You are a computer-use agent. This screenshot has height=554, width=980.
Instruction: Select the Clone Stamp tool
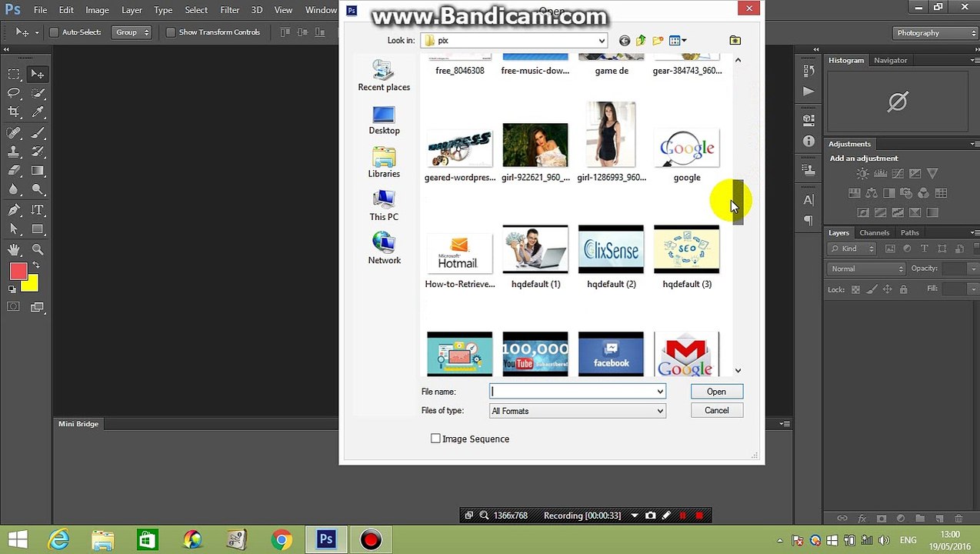pos(14,152)
